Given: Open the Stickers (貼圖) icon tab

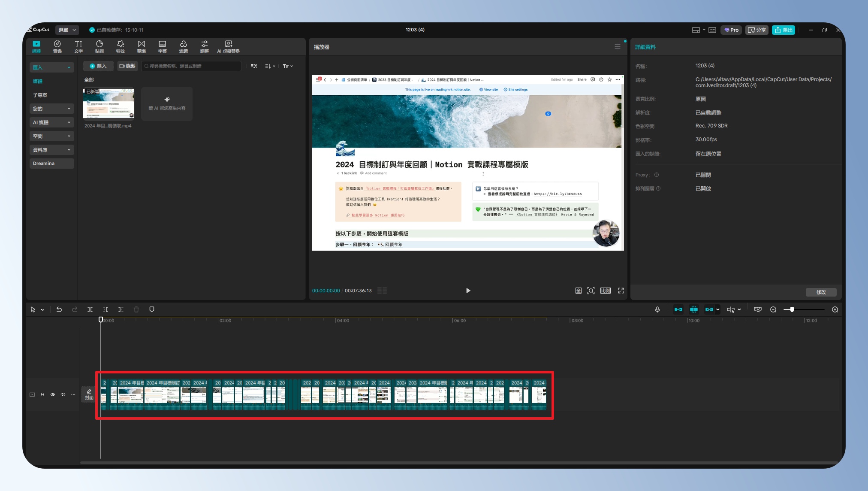Looking at the screenshot, I should click(99, 46).
